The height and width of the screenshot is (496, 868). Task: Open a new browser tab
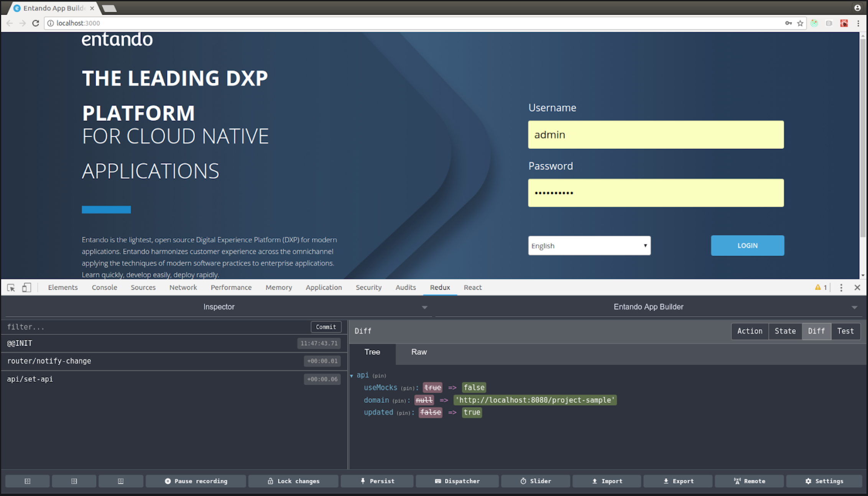[110, 8]
